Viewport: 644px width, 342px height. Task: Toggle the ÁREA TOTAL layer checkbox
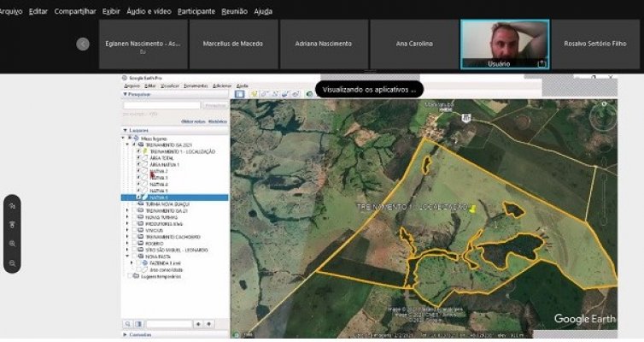[x=138, y=157]
